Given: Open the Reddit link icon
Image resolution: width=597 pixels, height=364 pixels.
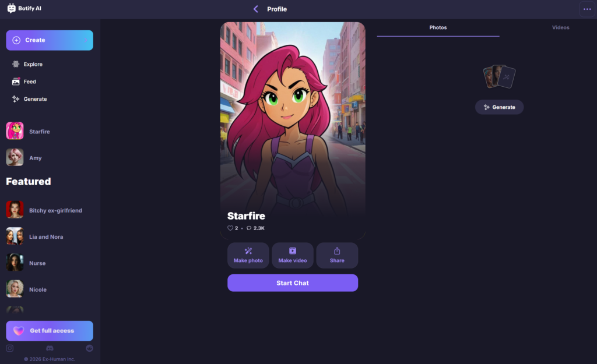Looking at the screenshot, I should pyautogui.click(x=89, y=348).
